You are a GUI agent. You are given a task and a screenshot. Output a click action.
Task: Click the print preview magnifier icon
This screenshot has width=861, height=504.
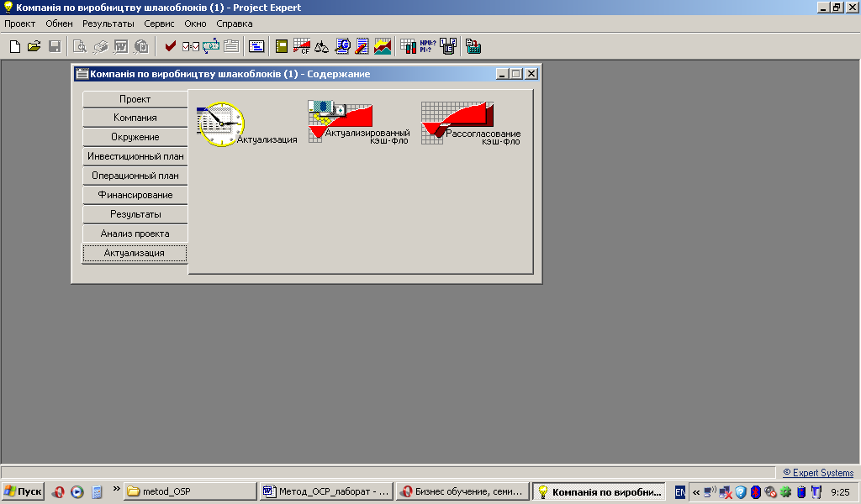pos(80,46)
